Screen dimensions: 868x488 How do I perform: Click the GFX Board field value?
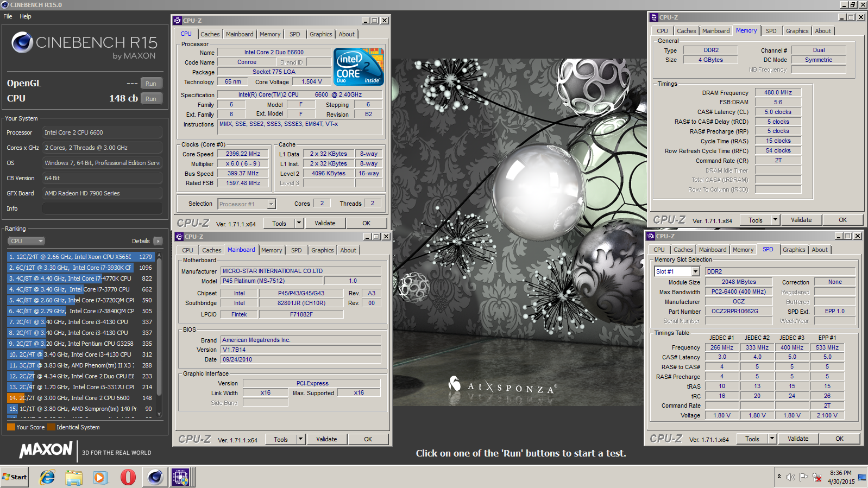coord(102,193)
